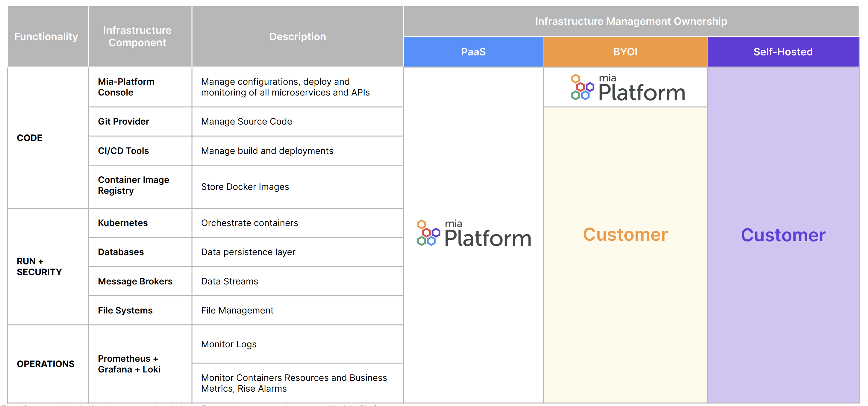Select the Git Provider component cell
This screenshot has width=868, height=406.
[123, 121]
